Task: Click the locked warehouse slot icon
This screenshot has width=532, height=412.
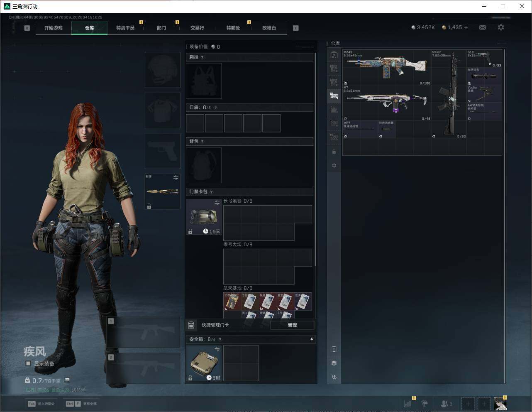Action: tap(334, 152)
